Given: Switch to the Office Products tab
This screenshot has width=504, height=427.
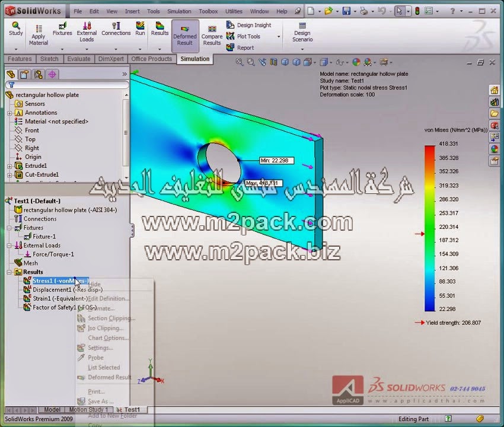Looking at the screenshot, I should click(x=151, y=59).
